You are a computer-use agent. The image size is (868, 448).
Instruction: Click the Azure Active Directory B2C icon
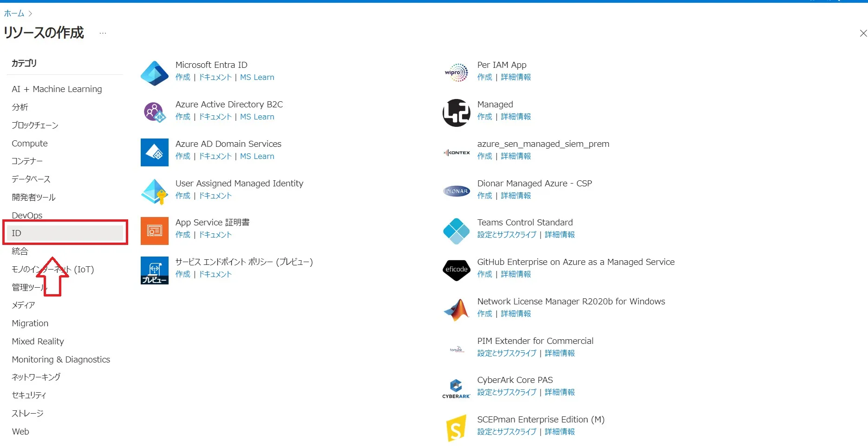click(155, 112)
